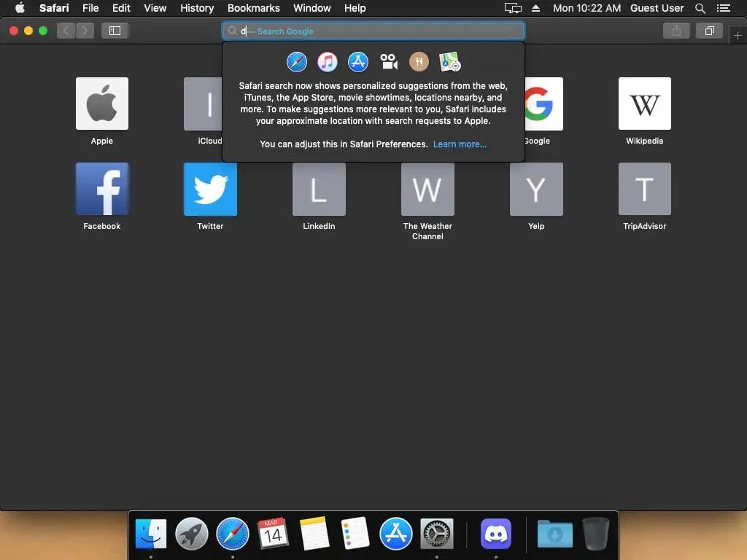Open Trash in the Dock
Screen dimensions: 747x560
595,533
